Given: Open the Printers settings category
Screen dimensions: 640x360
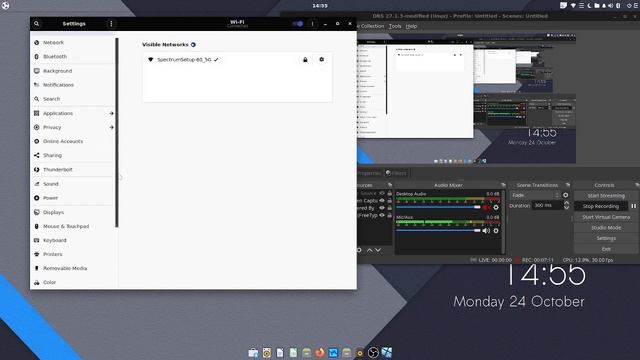Looking at the screenshot, I should (73, 254).
